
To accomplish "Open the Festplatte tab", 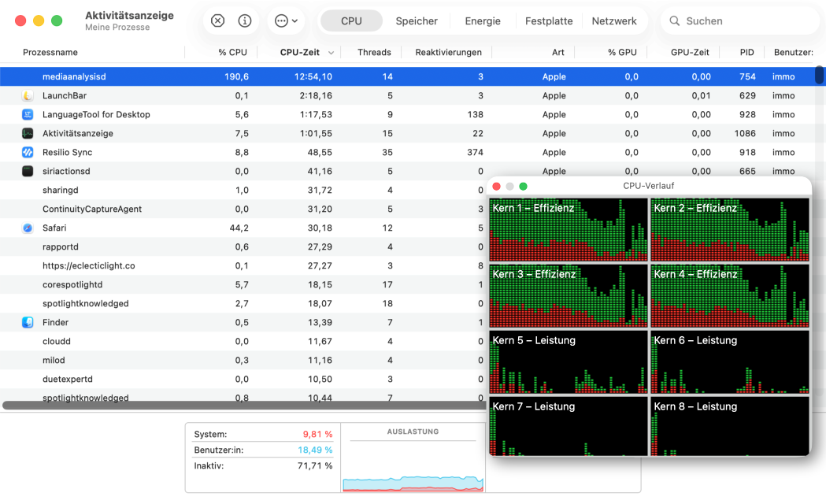I will [x=549, y=21].
